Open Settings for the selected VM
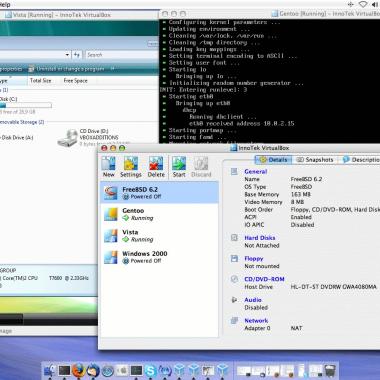380x380 pixels. click(131, 167)
